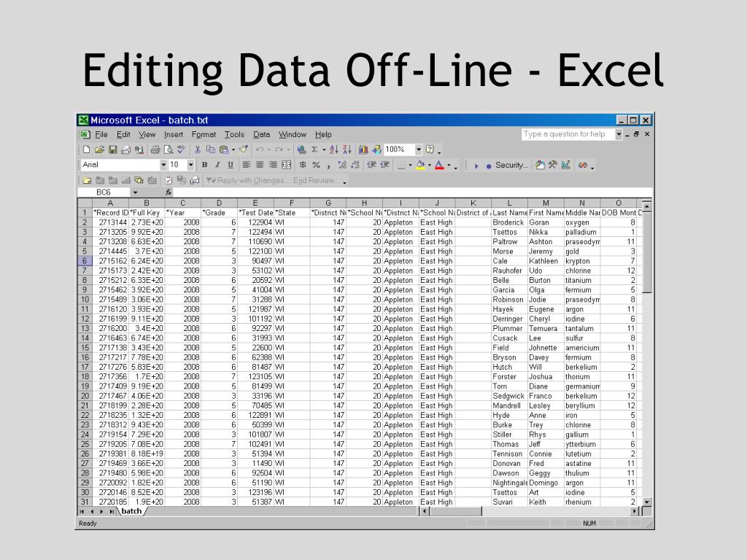Expand the Paste options arrow
Viewport: 747px width, 560px height.
coord(233,150)
